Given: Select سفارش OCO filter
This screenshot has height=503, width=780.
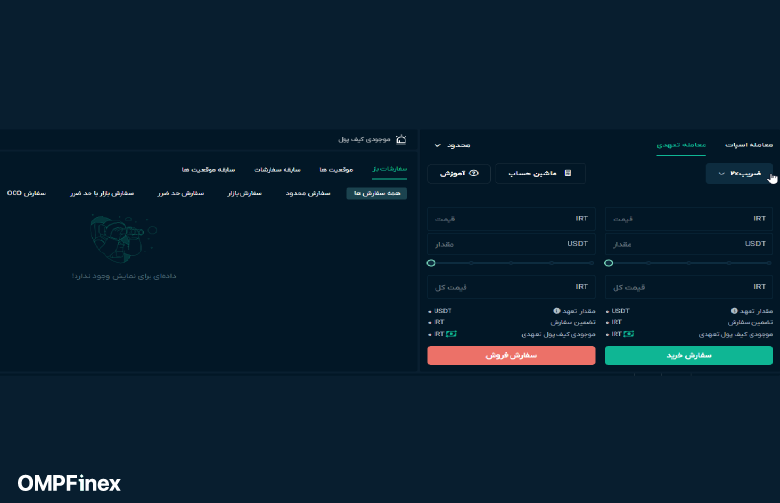Looking at the screenshot, I should pyautogui.click(x=26, y=193).
